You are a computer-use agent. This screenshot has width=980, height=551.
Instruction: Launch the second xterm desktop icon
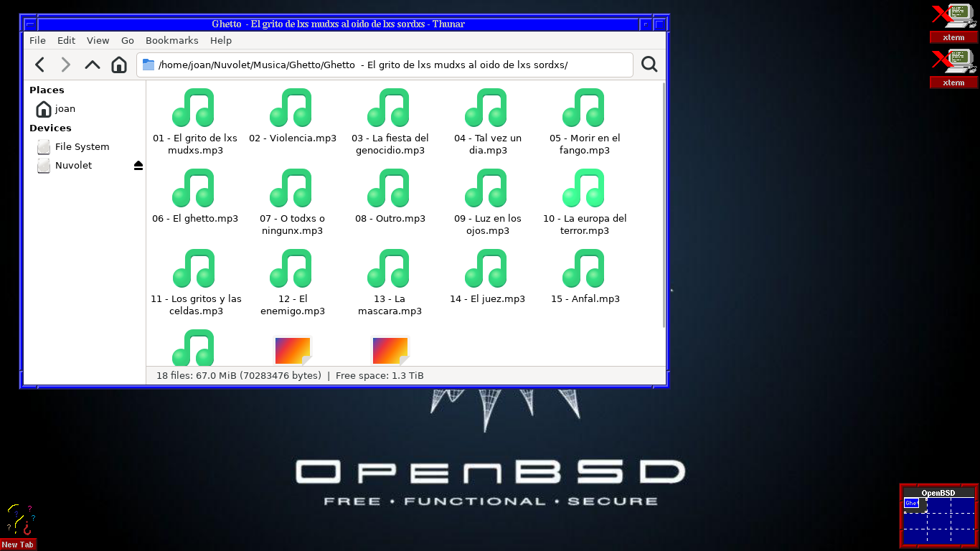[x=953, y=68]
